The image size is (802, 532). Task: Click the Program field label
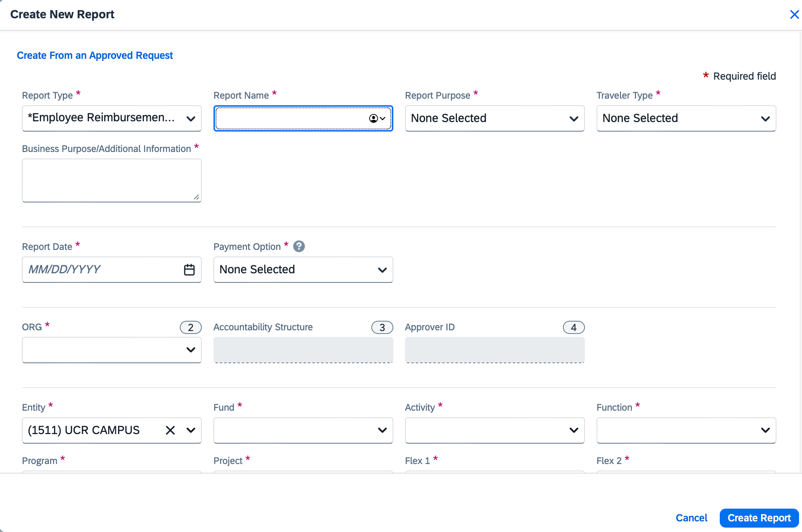click(x=39, y=461)
